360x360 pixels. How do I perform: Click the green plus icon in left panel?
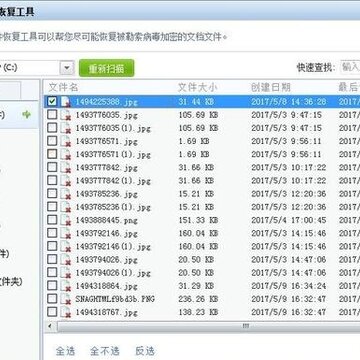pos(26,115)
